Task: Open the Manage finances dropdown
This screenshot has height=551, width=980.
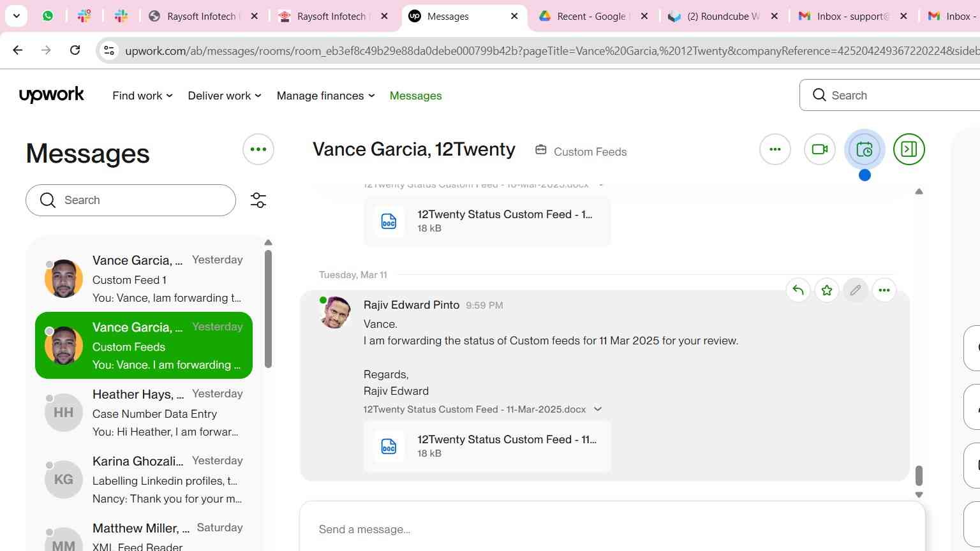Action: tap(325, 96)
